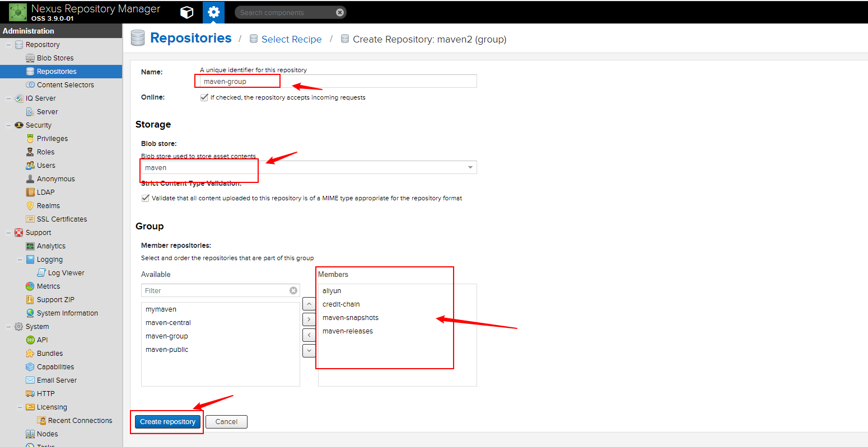Toggle the Online checkbox
This screenshot has width=868, height=447.
[x=204, y=97]
